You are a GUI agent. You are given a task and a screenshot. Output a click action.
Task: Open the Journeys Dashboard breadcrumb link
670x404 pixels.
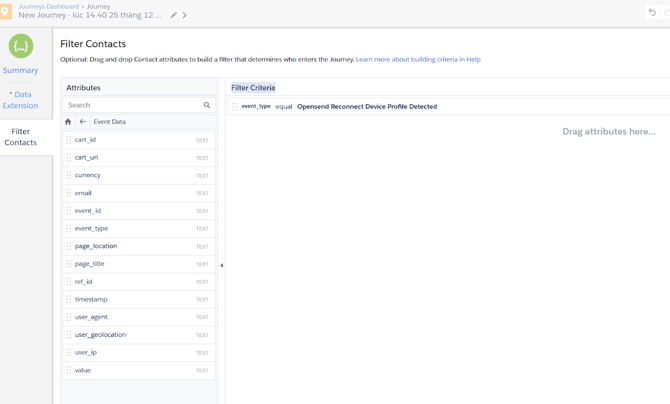48,6
